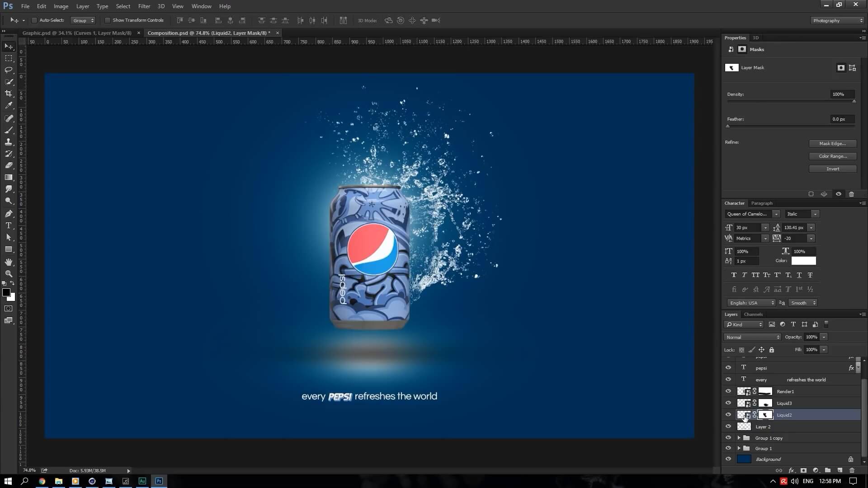Select the Lasso tool
The height and width of the screenshot is (488, 868).
(x=9, y=70)
